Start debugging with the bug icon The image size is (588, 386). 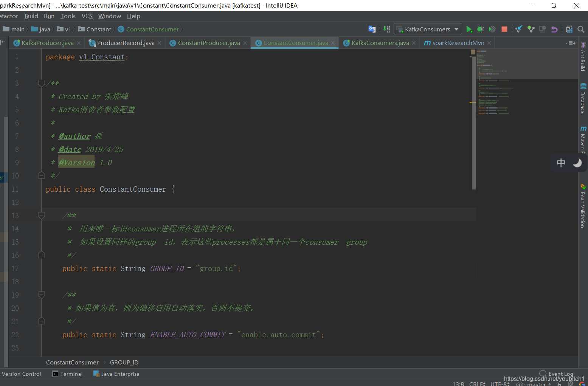pyautogui.click(x=480, y=29)
